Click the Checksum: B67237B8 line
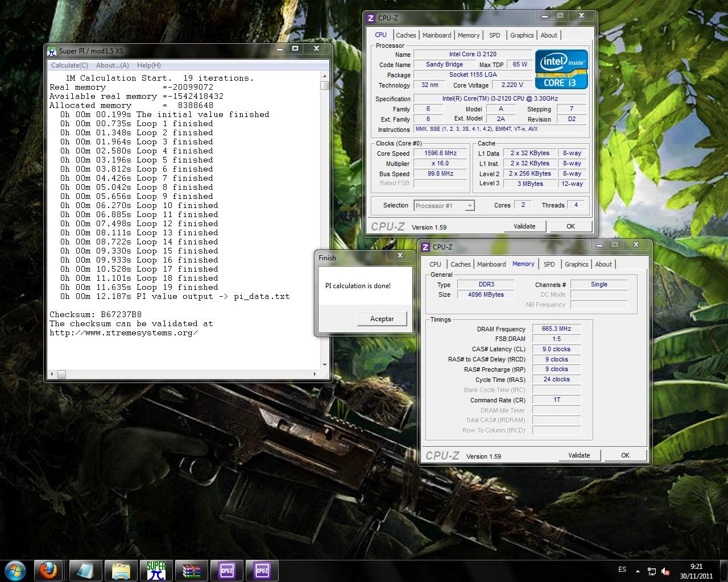Image resolution: width=728 pixels, height=582 pixels. 96,314
